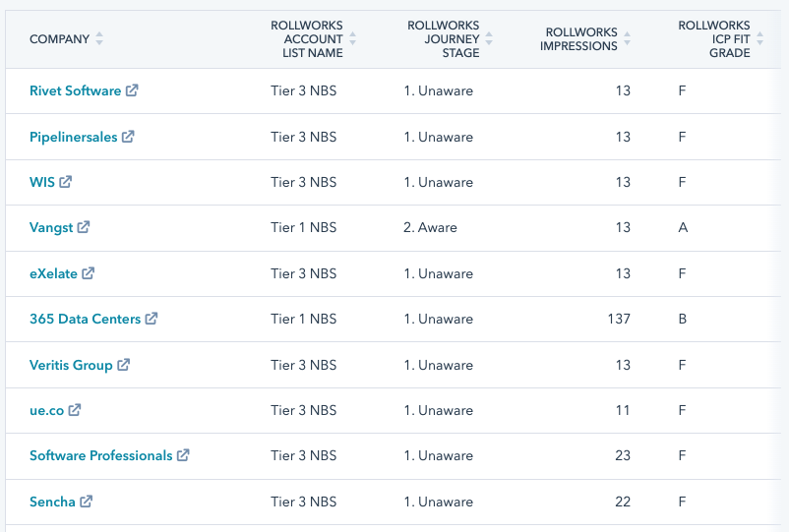Open the Sencha company record
The height and width of the screenshot is (532, 789).
[52, 502]
